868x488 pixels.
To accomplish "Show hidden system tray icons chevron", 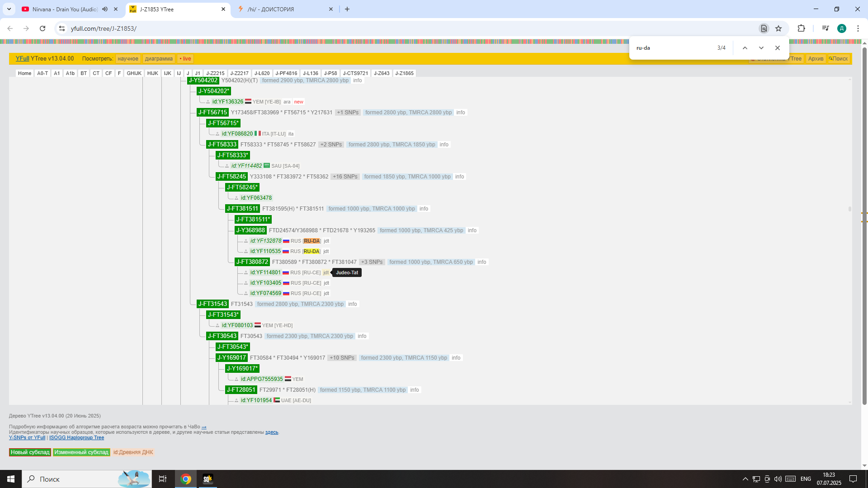I will [x=745, y=479].
